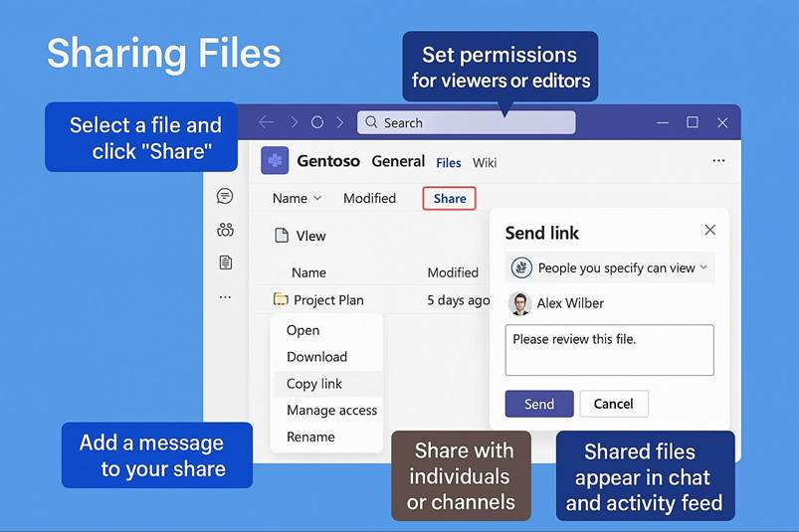Image resolution: width=799 pixels, height=532 pixels.
Task: Select Copy link from context menu
Action: [314, 384]
